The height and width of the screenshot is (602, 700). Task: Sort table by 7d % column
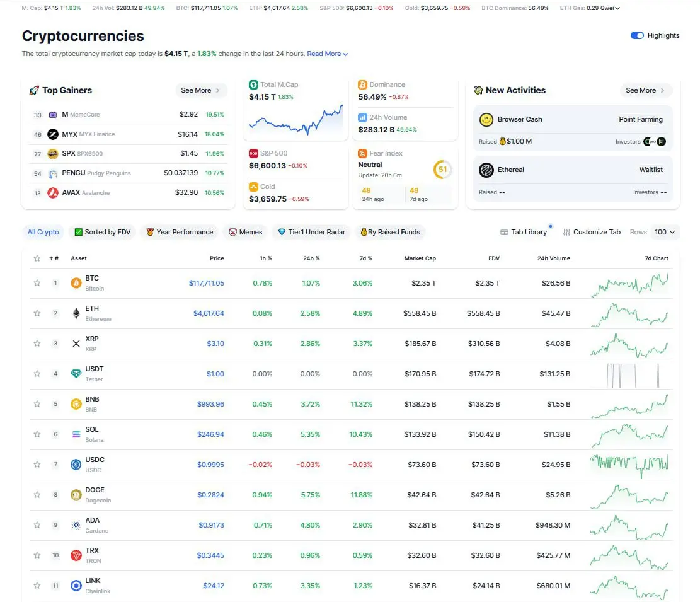365,258
